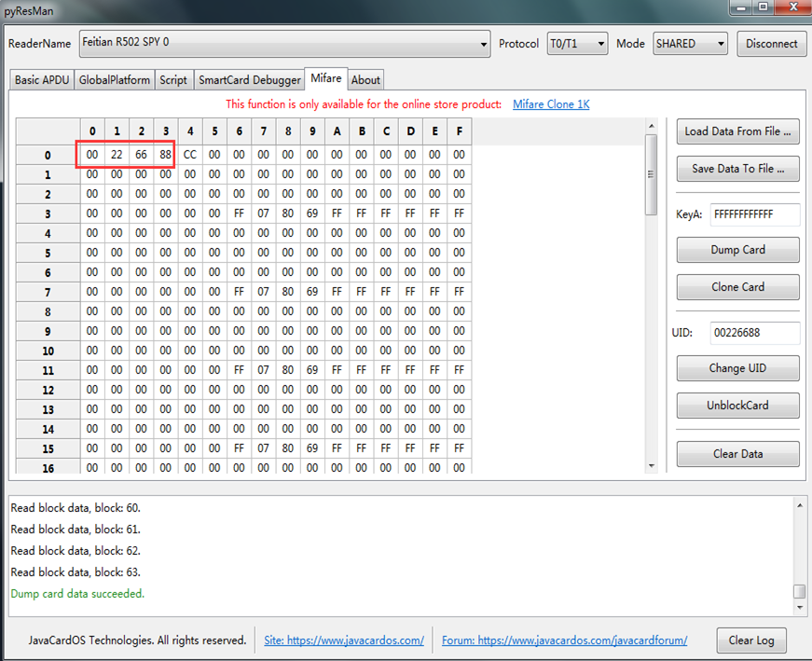This screenshot has height=661, width=812.
Task: Open the GlobalPlatform tab
Action: pyautogui.click(x=114, y=80)
